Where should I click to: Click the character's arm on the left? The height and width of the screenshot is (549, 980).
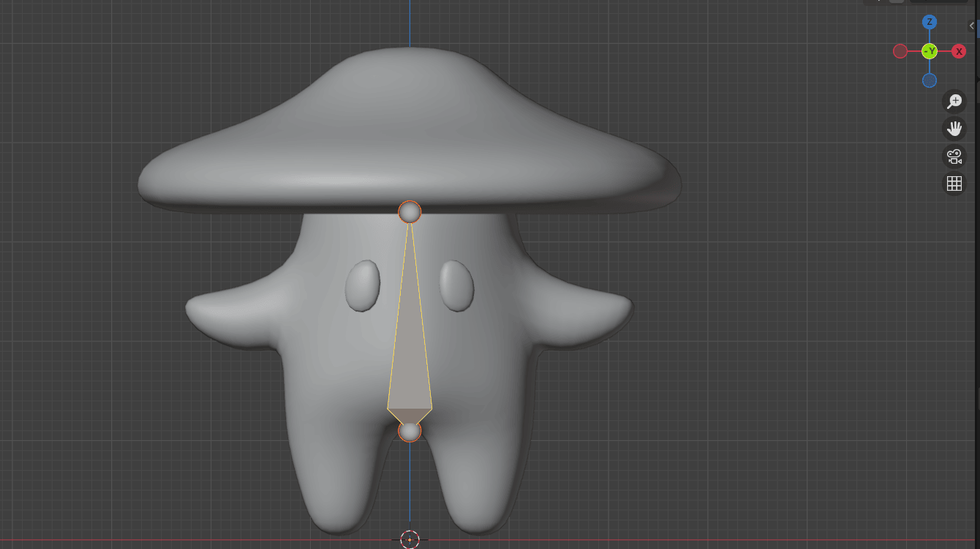(x=227, y=316)
